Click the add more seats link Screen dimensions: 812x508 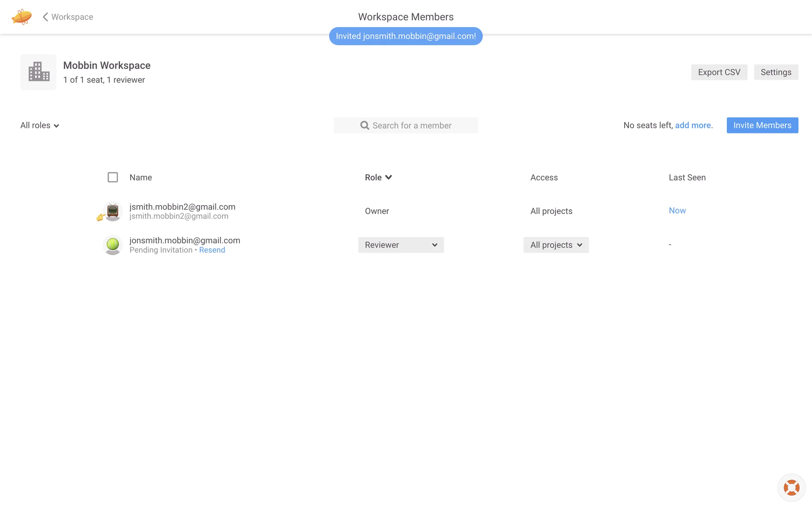tap(693, 125)
